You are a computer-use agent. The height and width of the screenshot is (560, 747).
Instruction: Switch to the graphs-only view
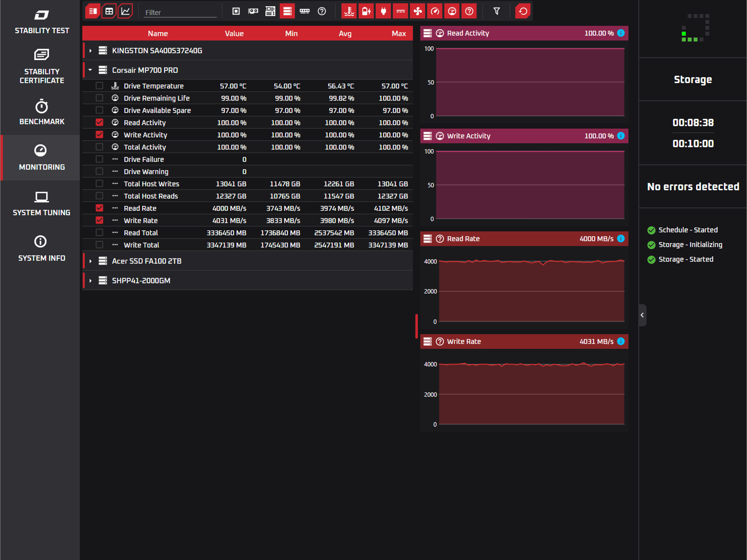[125, 11]
